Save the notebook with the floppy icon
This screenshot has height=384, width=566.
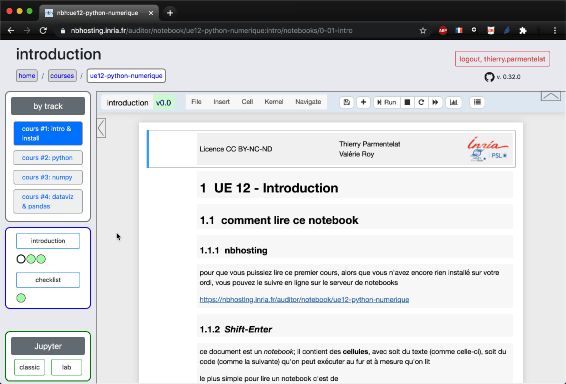click(347, 102)
